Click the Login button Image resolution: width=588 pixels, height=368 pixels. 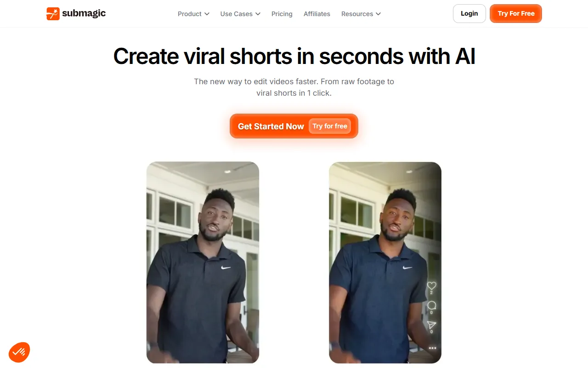pos(469,14)
